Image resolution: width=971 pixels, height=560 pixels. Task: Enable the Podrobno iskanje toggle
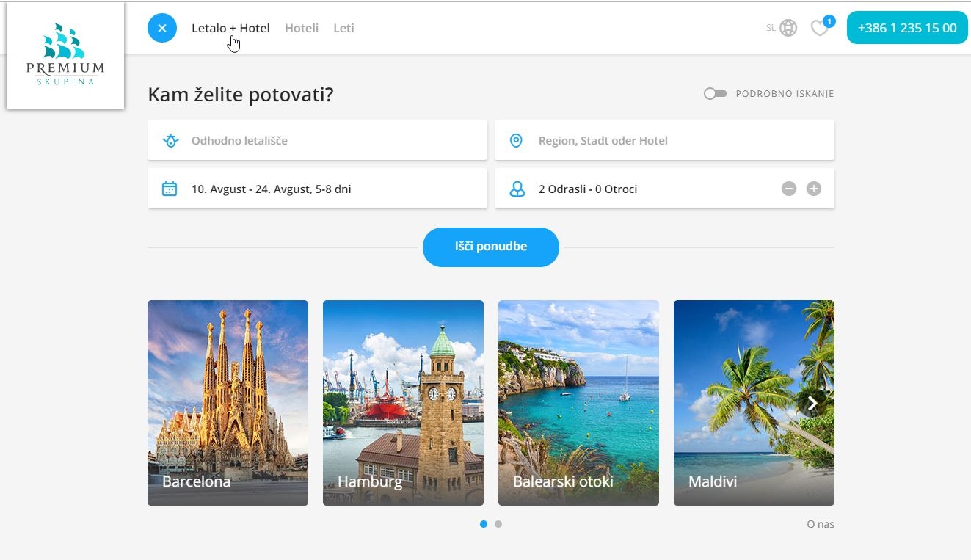(715, 94)
